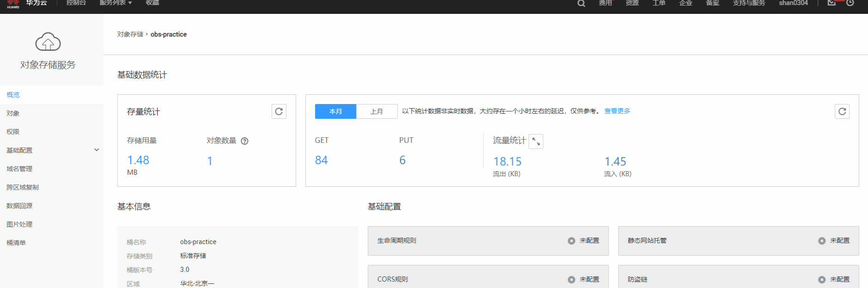Open 企业 in the top navigation
The width and height of the screenshot is (868, 288).
(x=686, y=3)
